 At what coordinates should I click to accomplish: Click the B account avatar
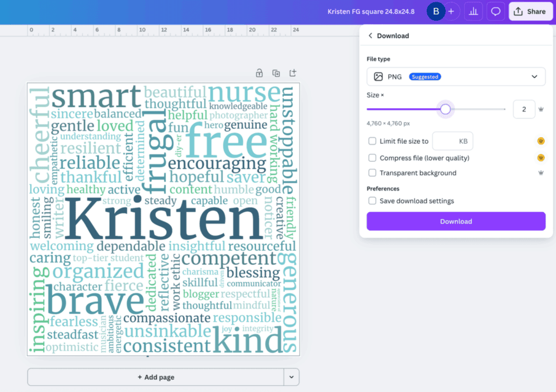click(436, 11)
